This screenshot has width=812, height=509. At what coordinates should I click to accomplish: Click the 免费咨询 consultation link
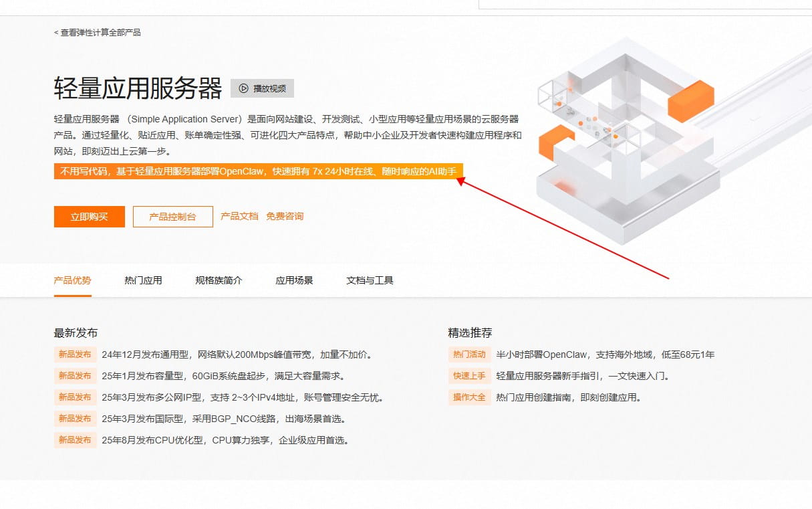(x=285, y=215)
